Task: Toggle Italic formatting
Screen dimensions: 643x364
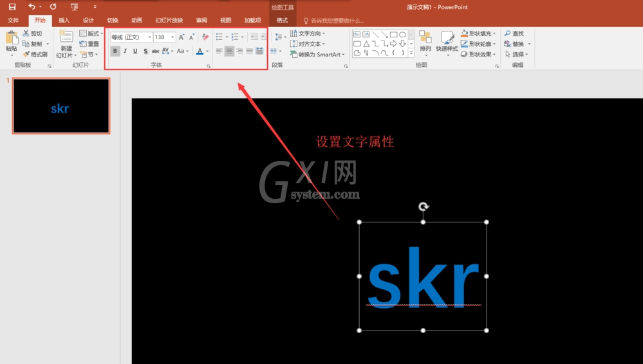Action: click(x=125, y=51)
